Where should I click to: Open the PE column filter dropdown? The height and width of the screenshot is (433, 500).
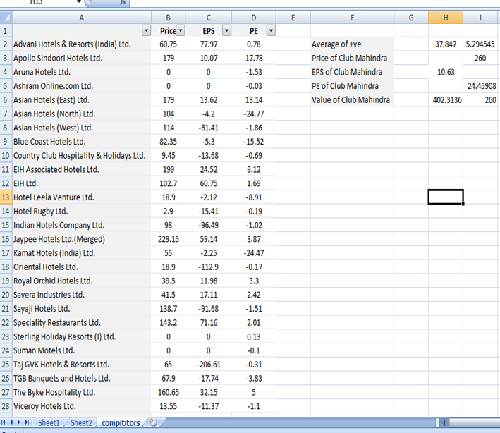[x=271, y=31]
